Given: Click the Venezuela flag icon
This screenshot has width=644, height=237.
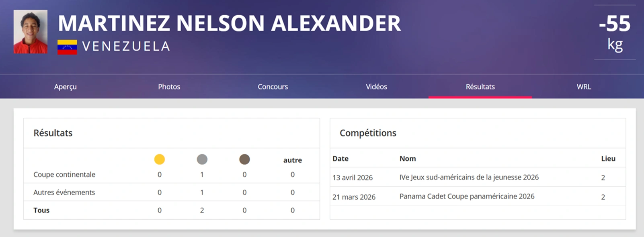Looking at the screenshot, I should [x=67, y=47].
